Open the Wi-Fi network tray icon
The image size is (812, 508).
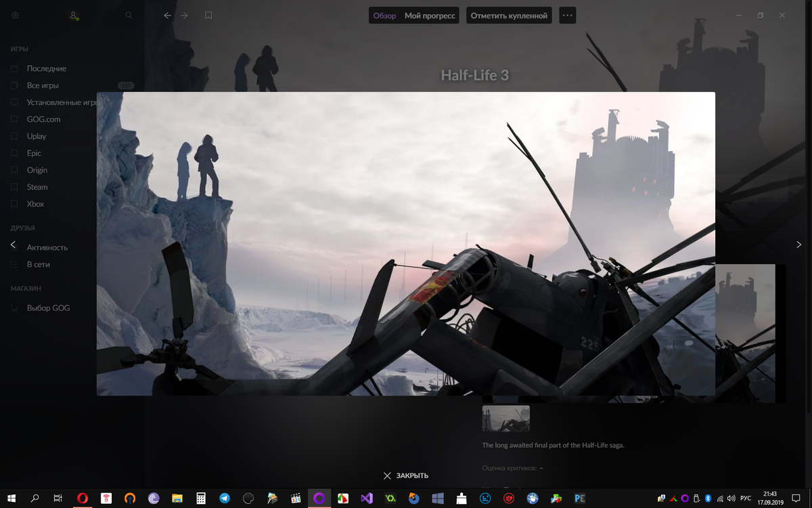tap(720, 499)
